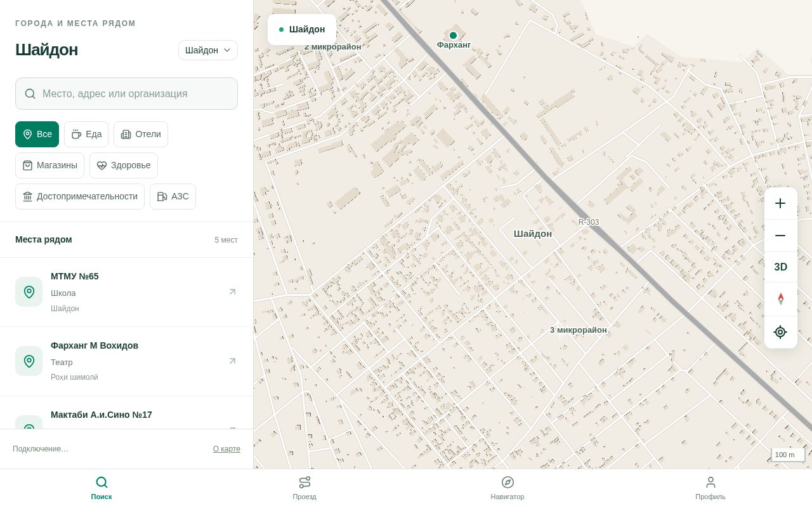812x508 pixels.
Task: Focus the place search input field
Action: [126, 94]
